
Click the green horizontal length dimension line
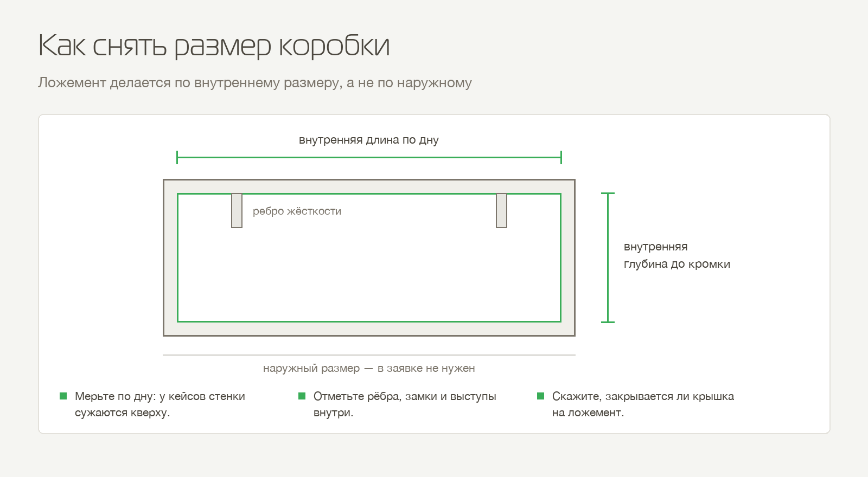click(369, 158)
